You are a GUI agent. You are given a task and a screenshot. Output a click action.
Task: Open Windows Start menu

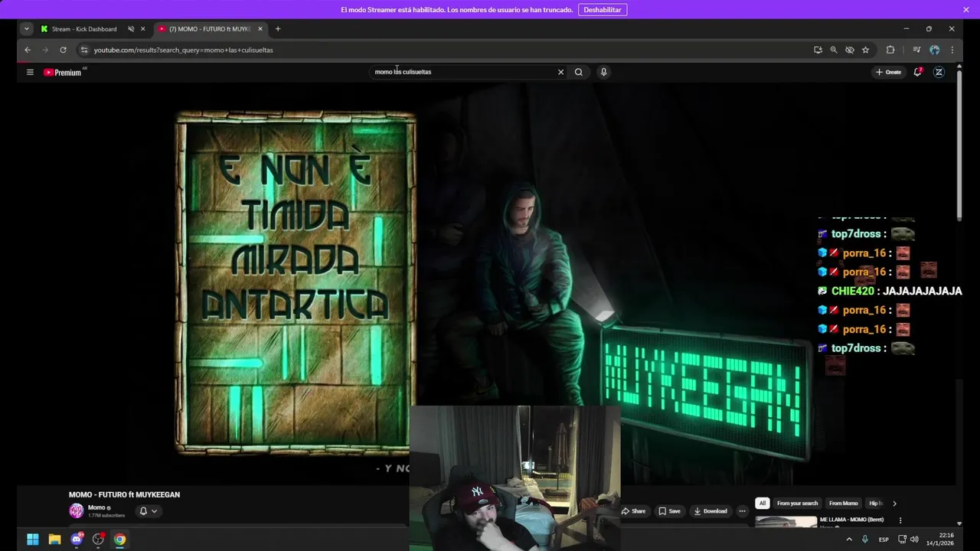pos(33,540)
